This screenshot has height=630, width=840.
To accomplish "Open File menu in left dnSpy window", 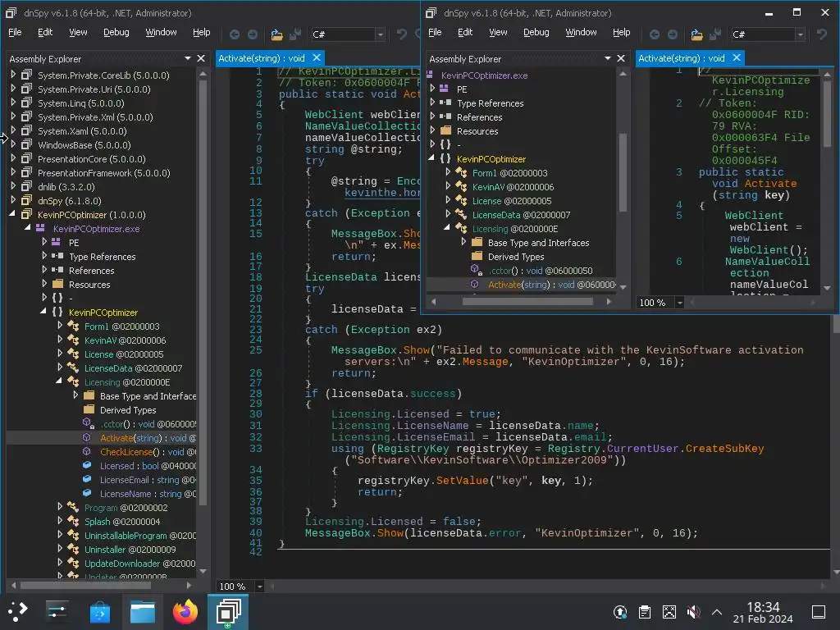I will (15, 32).
